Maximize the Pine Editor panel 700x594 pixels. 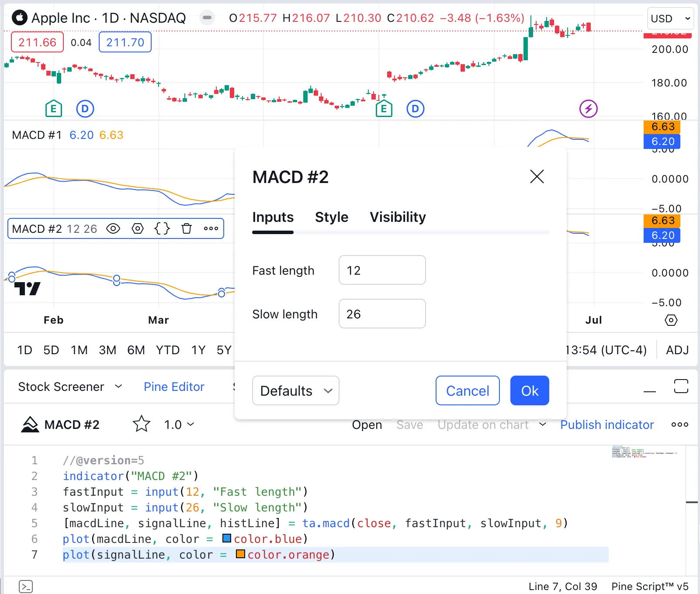click(x=681, y=387)
